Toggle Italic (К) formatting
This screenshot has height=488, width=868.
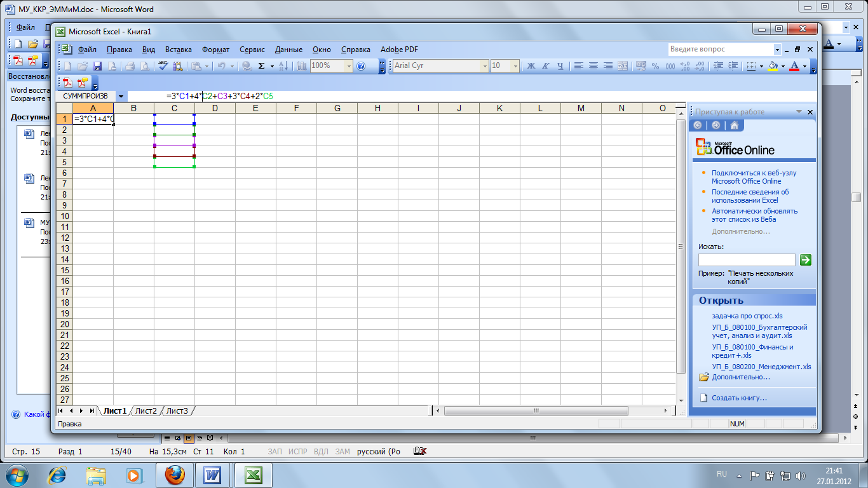pyautogui.click(x=545, y=65)
